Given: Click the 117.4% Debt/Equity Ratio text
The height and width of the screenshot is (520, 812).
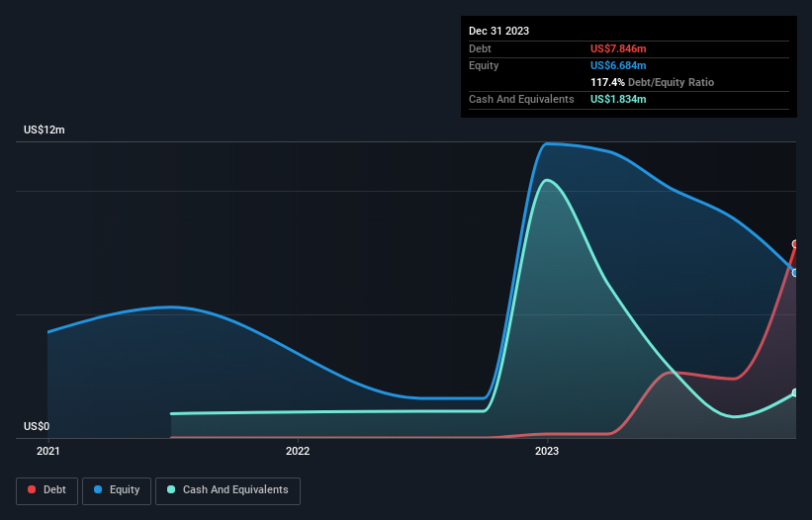Looking at the screenshot, I should (x=652, y=82).
